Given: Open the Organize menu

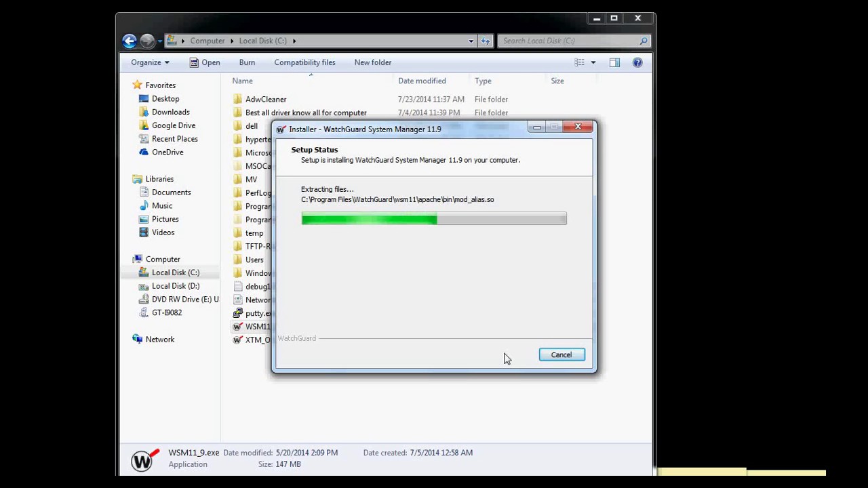Looking at the screenshot, I should click(x=150, y=62).
